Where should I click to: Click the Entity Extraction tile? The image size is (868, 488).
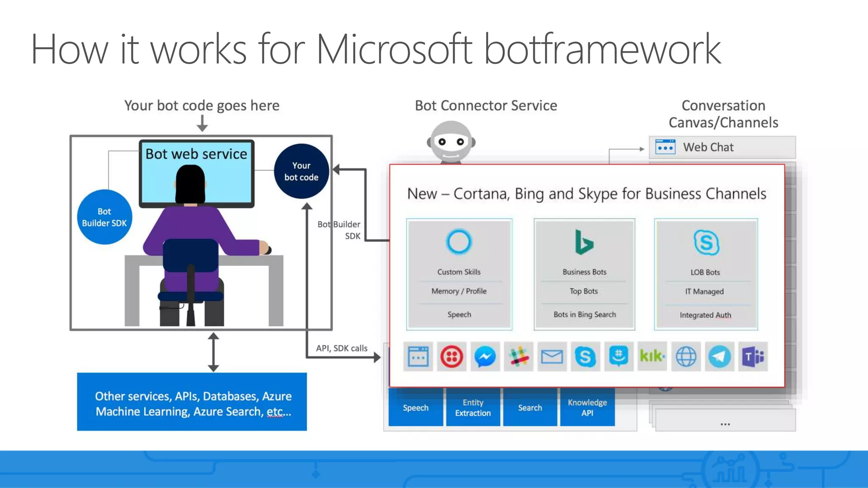[x=473, y=408]
